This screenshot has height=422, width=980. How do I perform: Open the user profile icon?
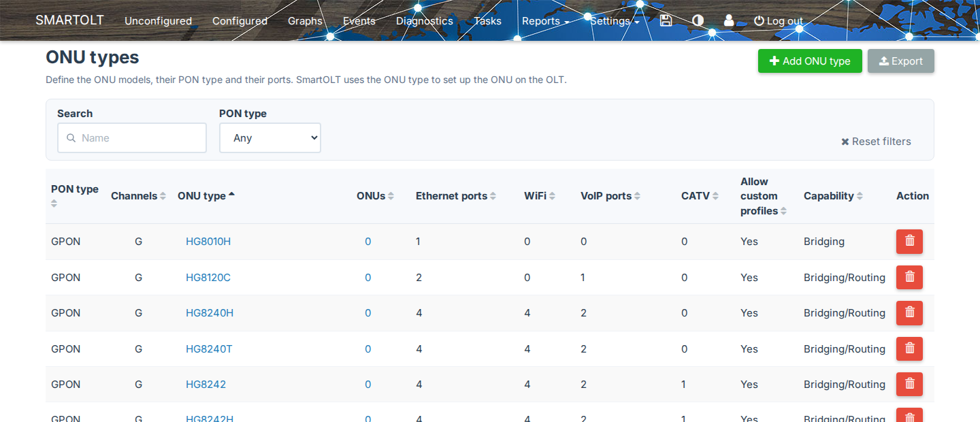[x=729, y=20]
